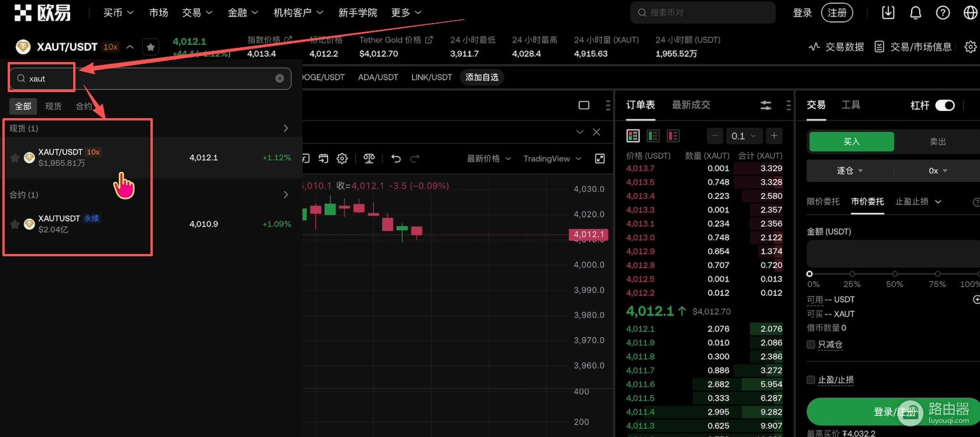Click the OKX logo in the header

(42, 12)
